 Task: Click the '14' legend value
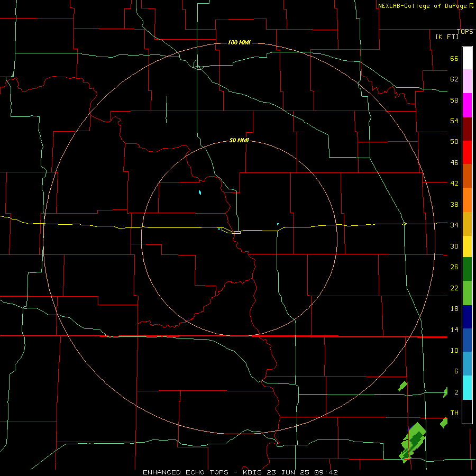[x=454, y=329]
